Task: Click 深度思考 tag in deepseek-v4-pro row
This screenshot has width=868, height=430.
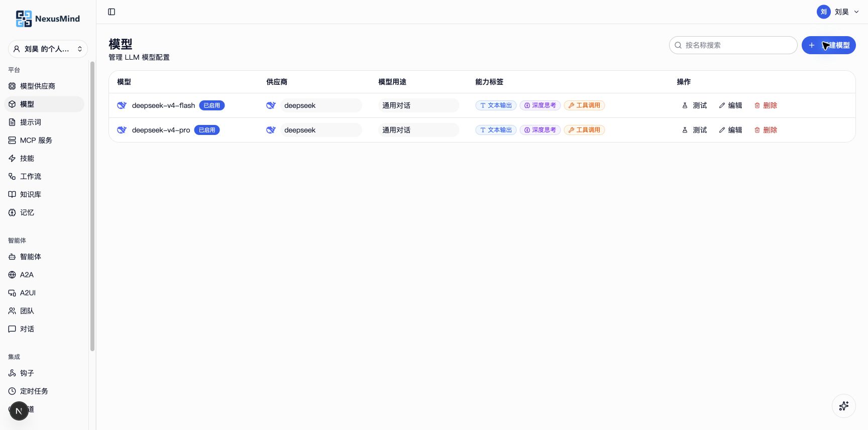Action: point(540,130)
